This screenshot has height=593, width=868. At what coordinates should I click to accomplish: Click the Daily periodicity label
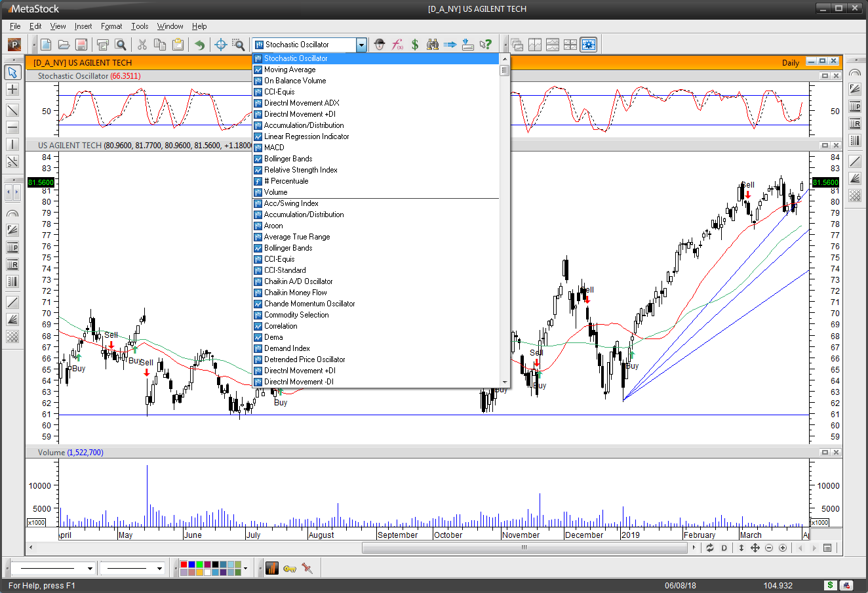tap(791, 63)
